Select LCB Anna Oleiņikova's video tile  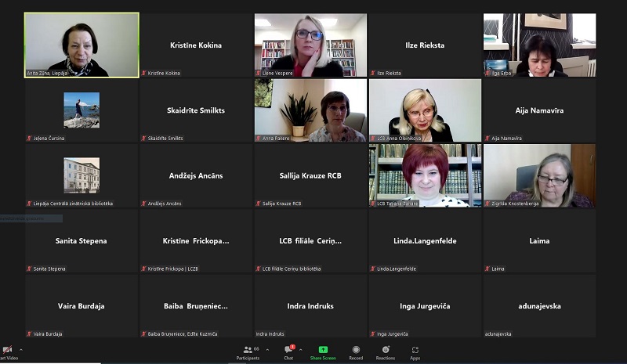425,110
